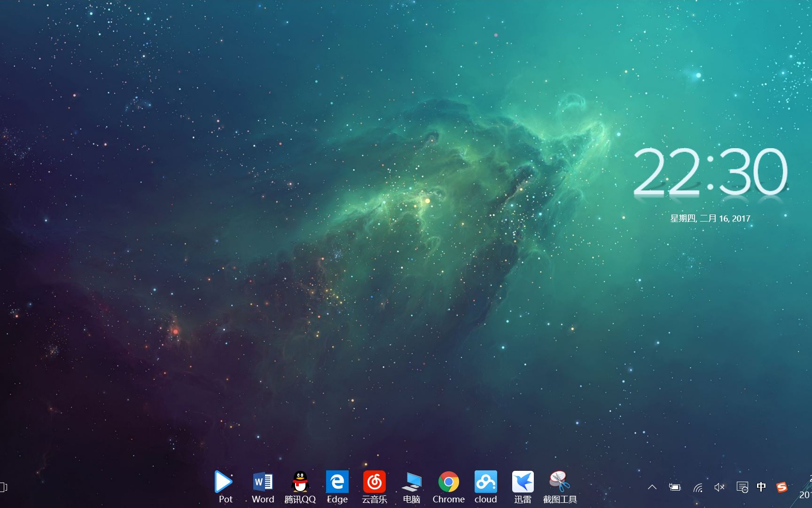812x508 pixels.
Task: Launch the 迅雷 Xunlei downloader
Action: point(523,483)
